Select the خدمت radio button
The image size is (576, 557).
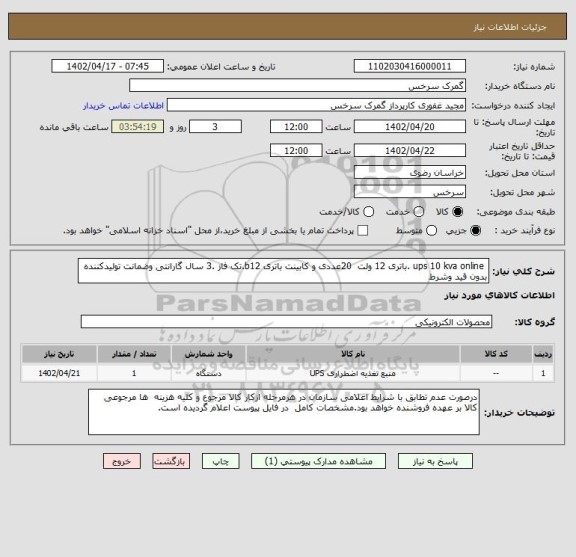419,212
